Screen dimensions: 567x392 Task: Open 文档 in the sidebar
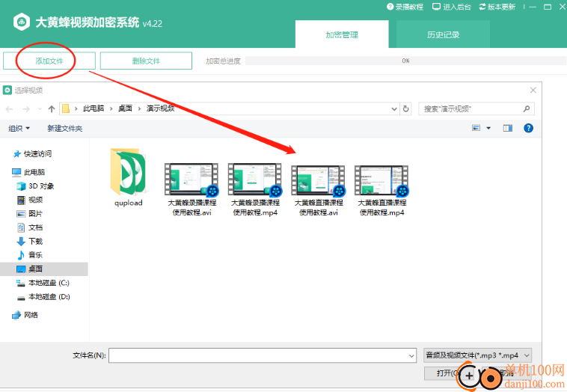tap(30, 227)
